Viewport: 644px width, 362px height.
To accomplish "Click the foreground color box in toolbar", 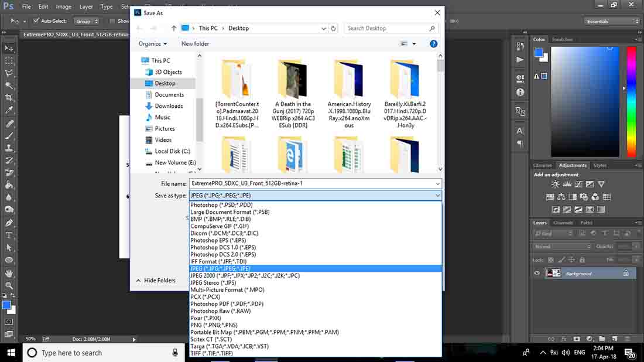I will pos(6,305).
